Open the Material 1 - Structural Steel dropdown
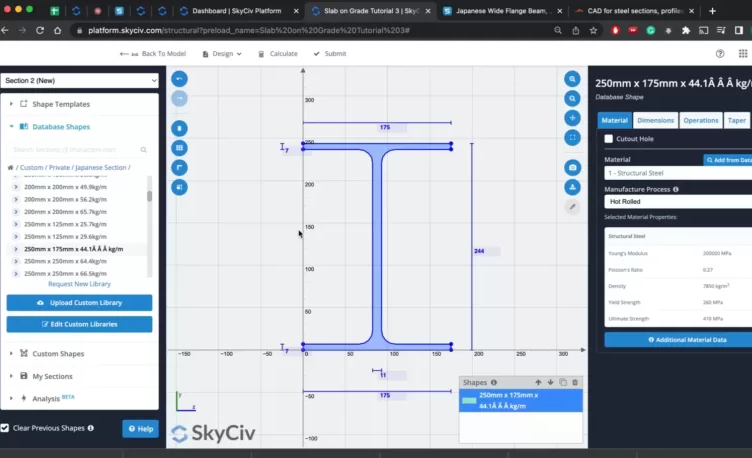The width and height of the screenshot is (752, 458). 678,173
